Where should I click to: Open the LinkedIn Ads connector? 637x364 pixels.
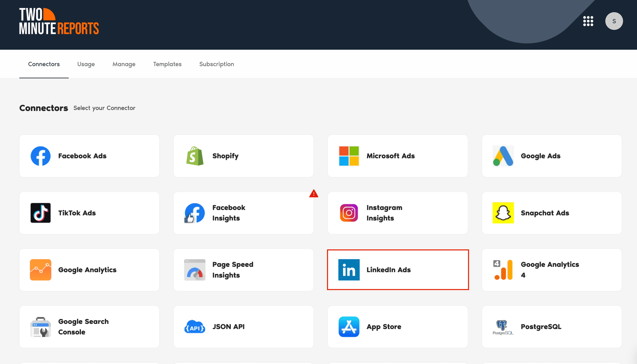click(349, 270)
